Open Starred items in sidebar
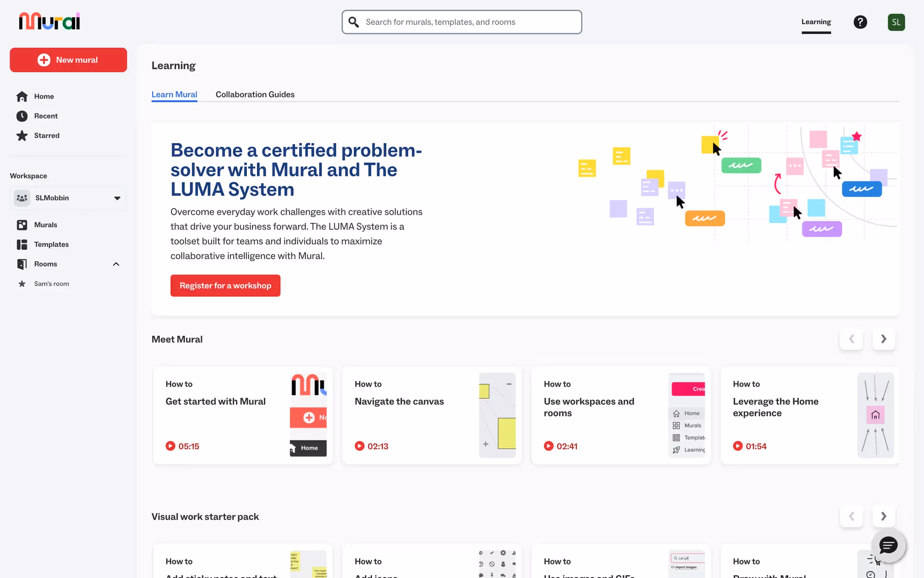The height and width of the screenshot is (578, 924). (x=47, y=136)
